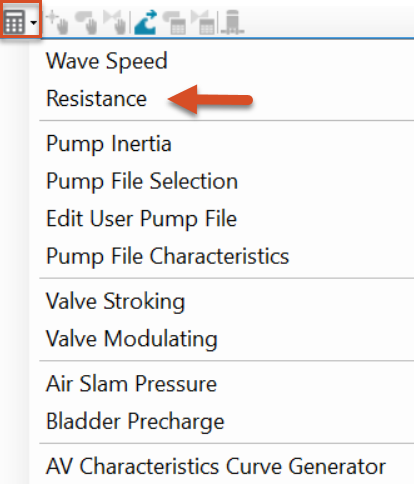Image resolution: width=414 pixels, height=486 pixels.
Task: Open the Valve Stroking tool
Action: pyautogui.click(x=115, y=302)
